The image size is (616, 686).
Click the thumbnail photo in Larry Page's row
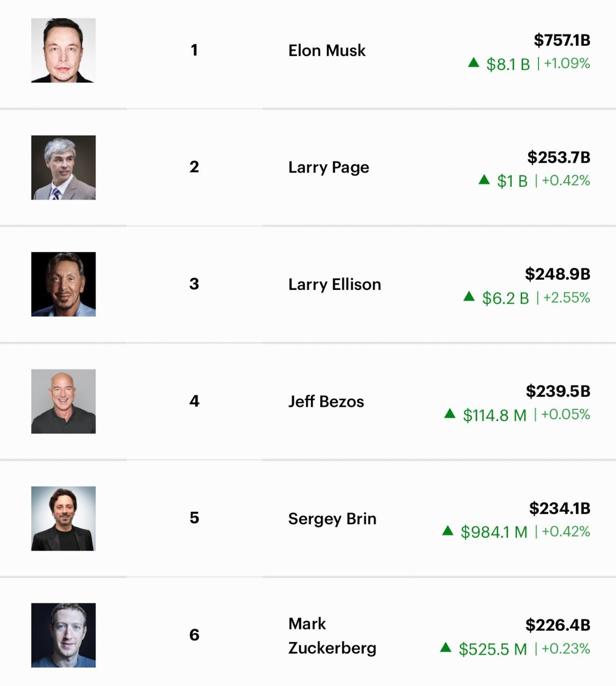(64, 167)
